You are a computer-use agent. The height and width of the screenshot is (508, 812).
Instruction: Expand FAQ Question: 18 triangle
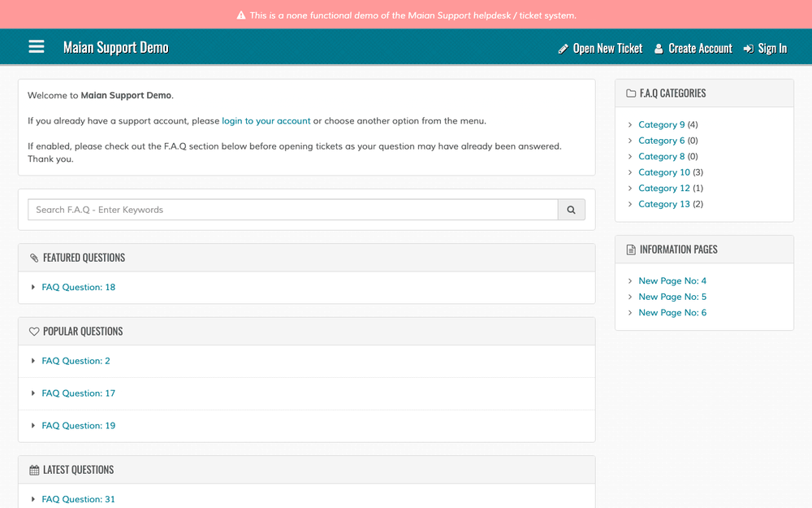[33, 287]
